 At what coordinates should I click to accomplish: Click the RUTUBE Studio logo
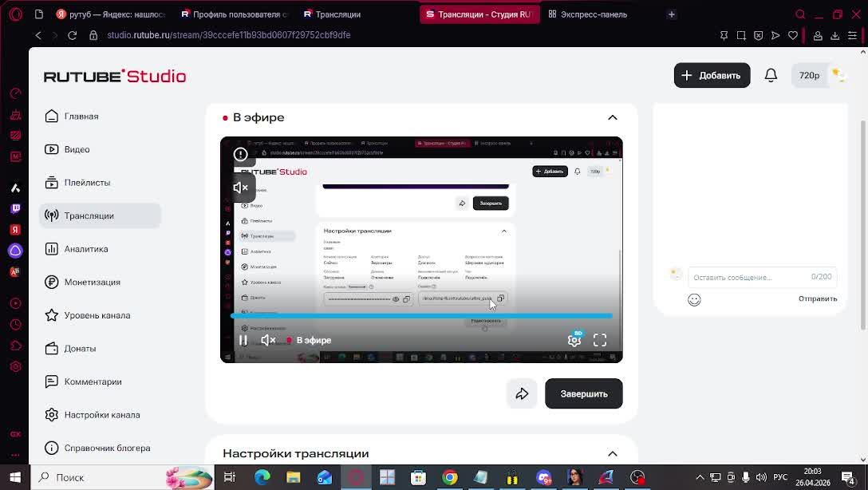(115, 76)
